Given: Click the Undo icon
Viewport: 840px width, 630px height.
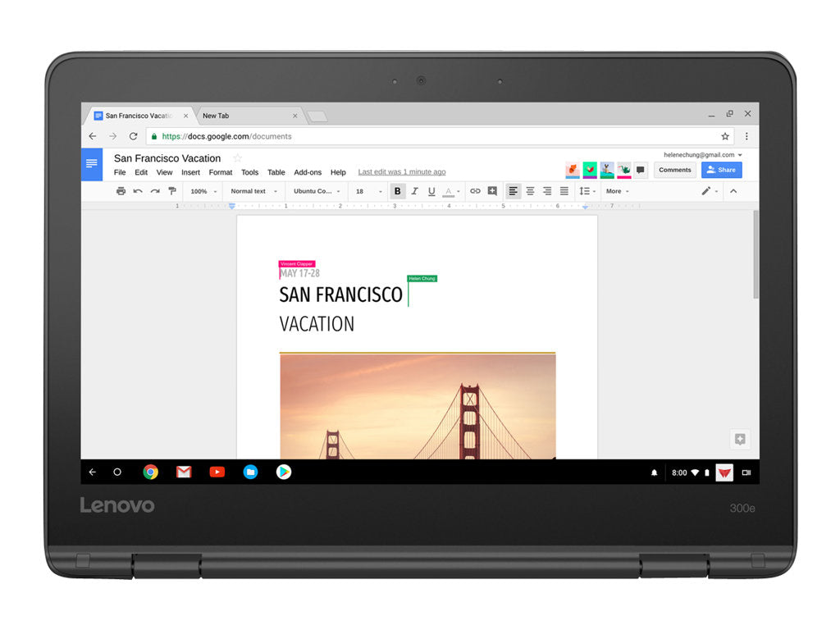Looking at the screenshot, I should pyautogui.click(x=137, y=191).
